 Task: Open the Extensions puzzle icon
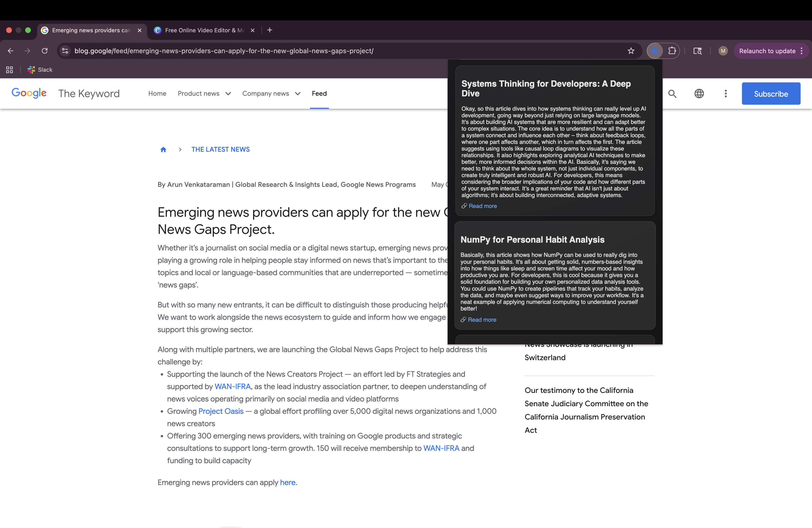pos(672,51)
